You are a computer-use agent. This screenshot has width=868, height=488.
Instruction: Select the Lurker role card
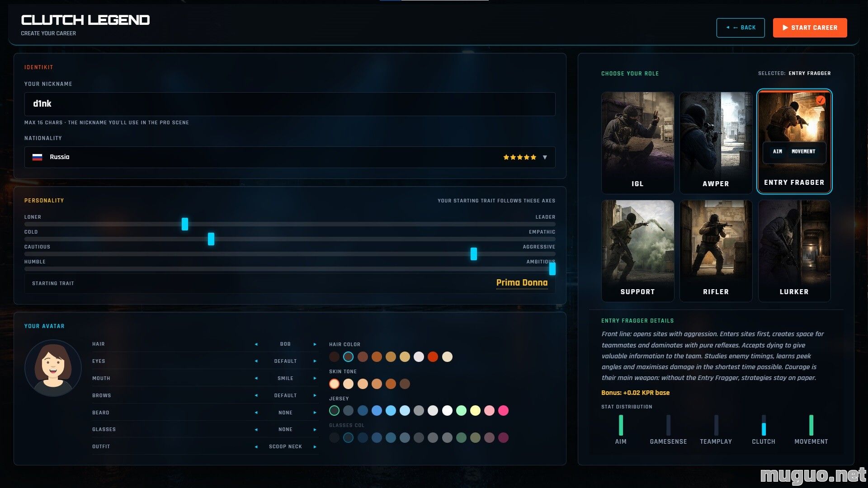794,251
